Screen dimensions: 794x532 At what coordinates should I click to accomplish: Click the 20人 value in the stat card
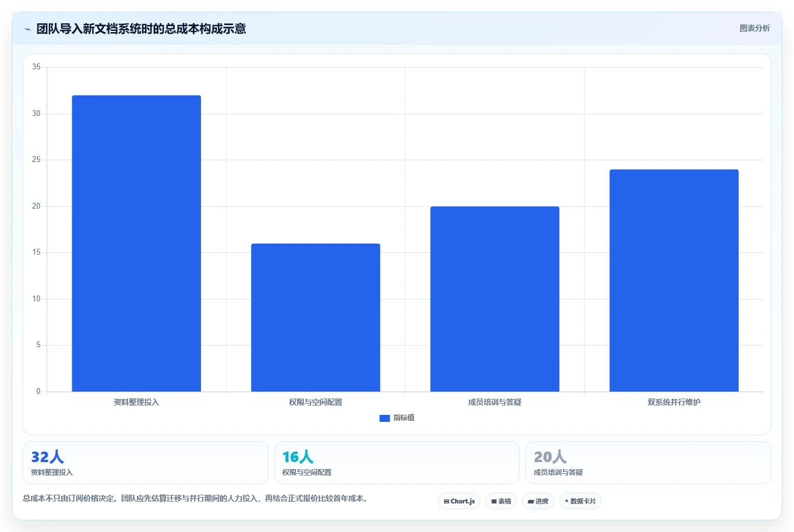point(550,457)
